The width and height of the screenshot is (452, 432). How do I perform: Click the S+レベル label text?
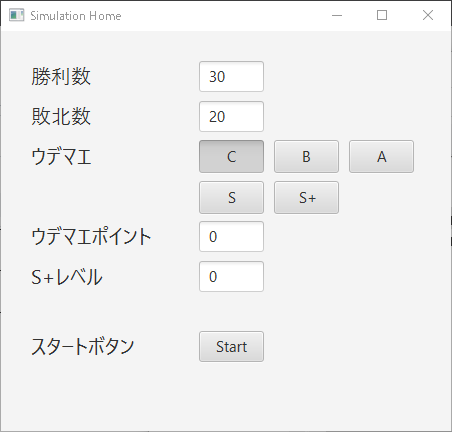[67, 277]
